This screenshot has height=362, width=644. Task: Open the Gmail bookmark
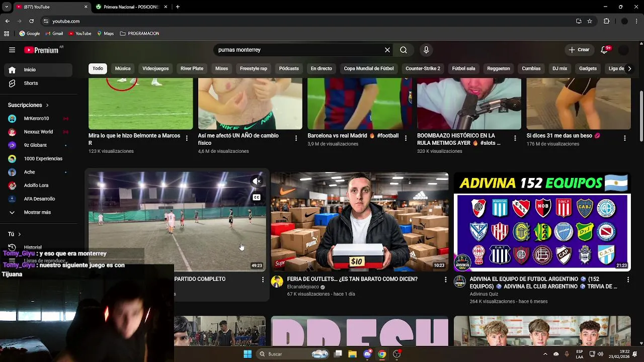click(54, 34)
